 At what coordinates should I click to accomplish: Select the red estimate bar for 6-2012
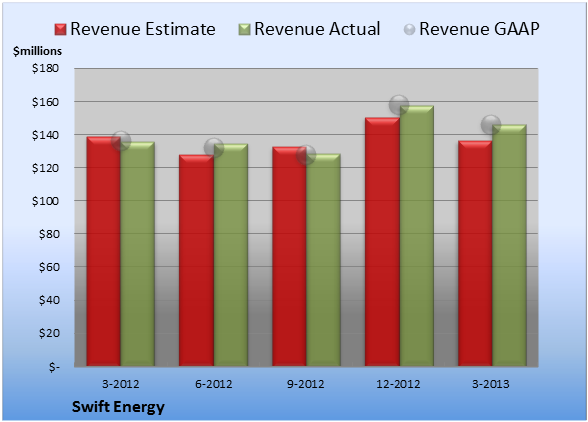click(196, 260)
